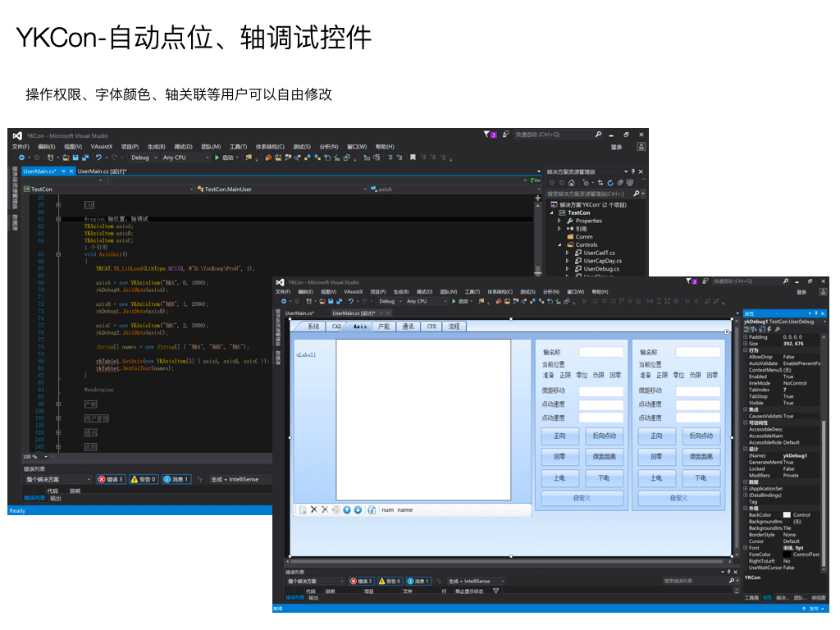Toggle the 错误 3 errors filter in front window
Image resolution: width=840 pixels, height=630 pixels.
pos(361,581)
